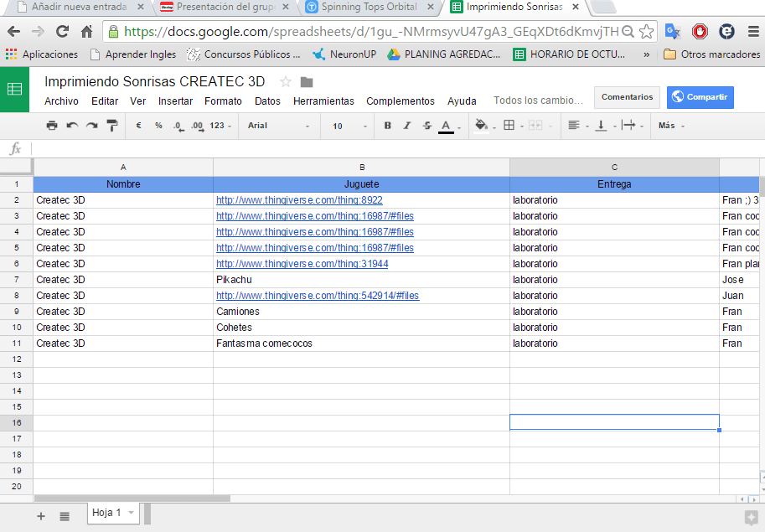Open the borders icon
Image resolution: width=765 pixels, height=532 pixels.
pyautogui.click(x=509, y=125)
